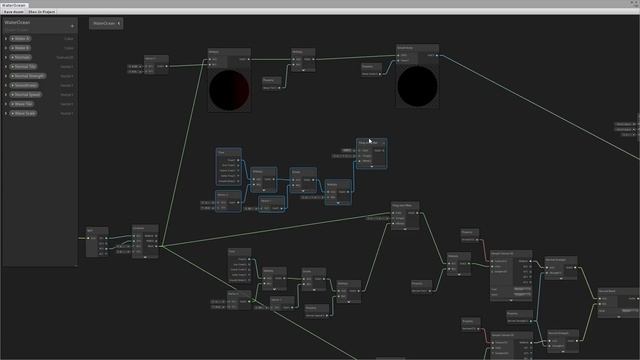
Task: Select the Water B property pill
Action: click(20, 48)
